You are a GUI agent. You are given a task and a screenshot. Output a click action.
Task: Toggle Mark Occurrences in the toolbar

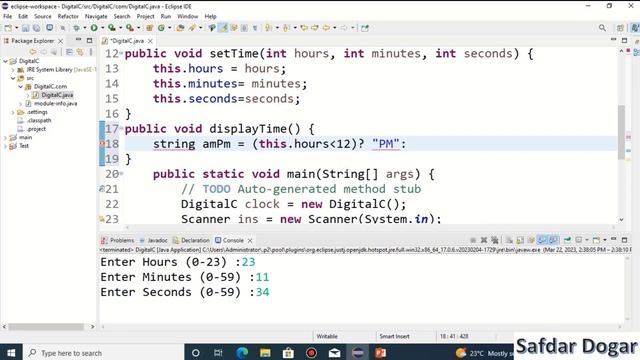point(223,28)
